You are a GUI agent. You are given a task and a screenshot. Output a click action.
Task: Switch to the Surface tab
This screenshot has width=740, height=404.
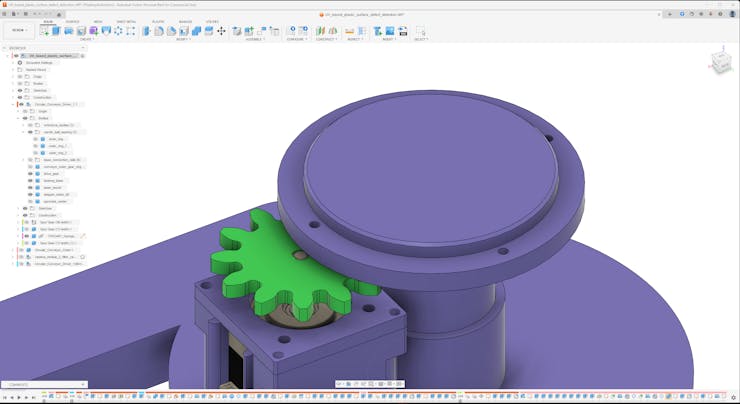pos(72,21)
